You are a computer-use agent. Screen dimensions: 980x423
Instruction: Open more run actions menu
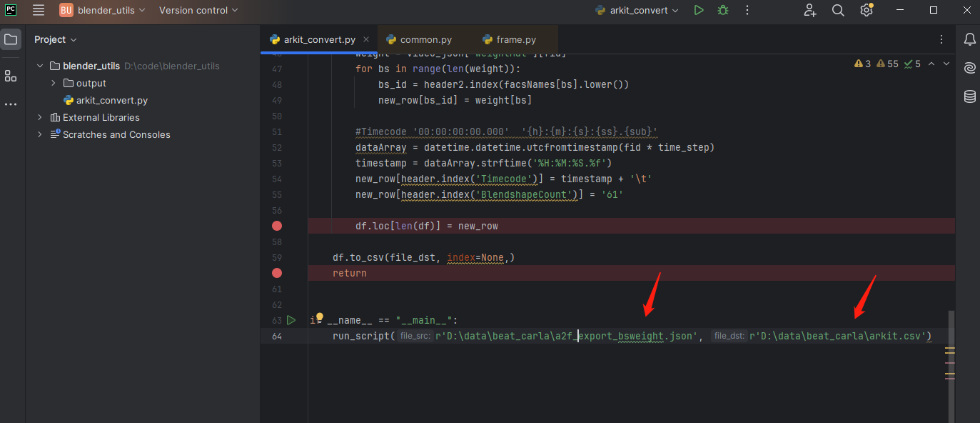click(x=747, y=10)
